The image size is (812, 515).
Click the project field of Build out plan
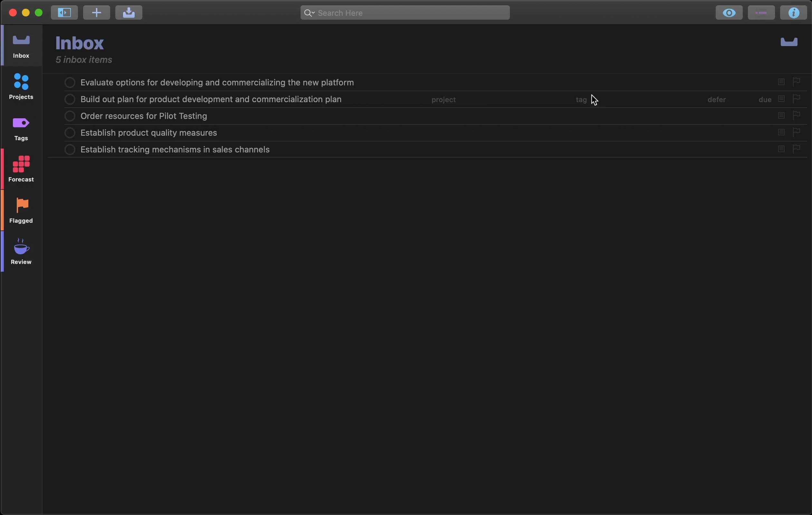pos(444,100)
